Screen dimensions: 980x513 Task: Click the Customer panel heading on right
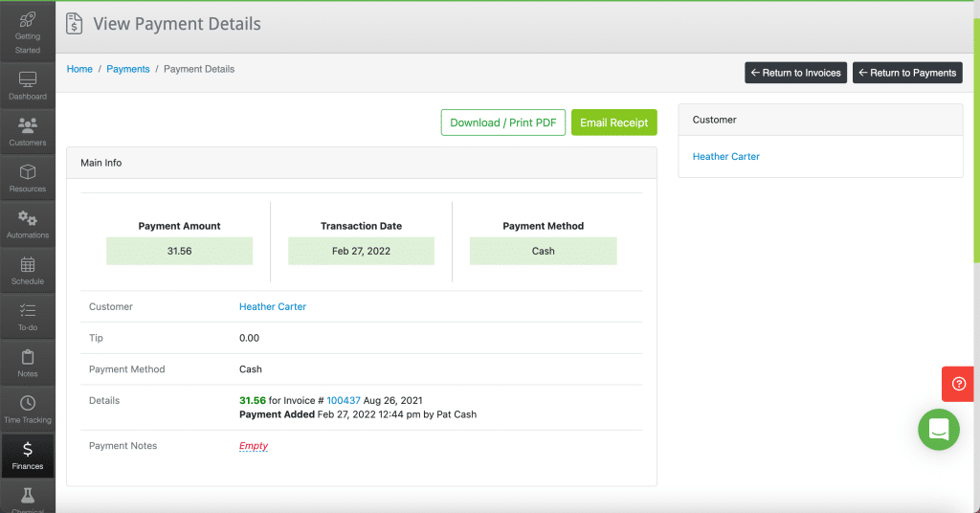[x=714, y=120]
